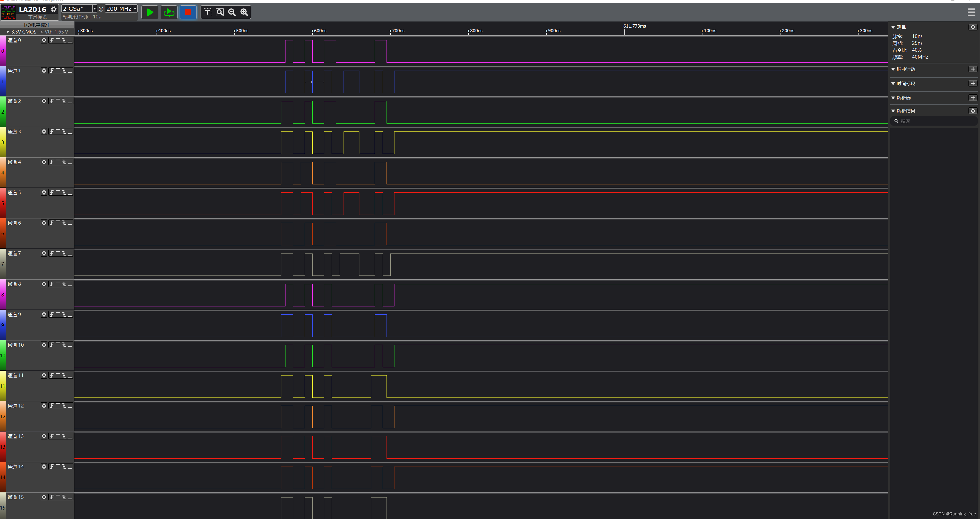The width and height of the screenshot is (980, 519).
Task: Add a new 时间标尺 time ruler
Action: point(973,84)
